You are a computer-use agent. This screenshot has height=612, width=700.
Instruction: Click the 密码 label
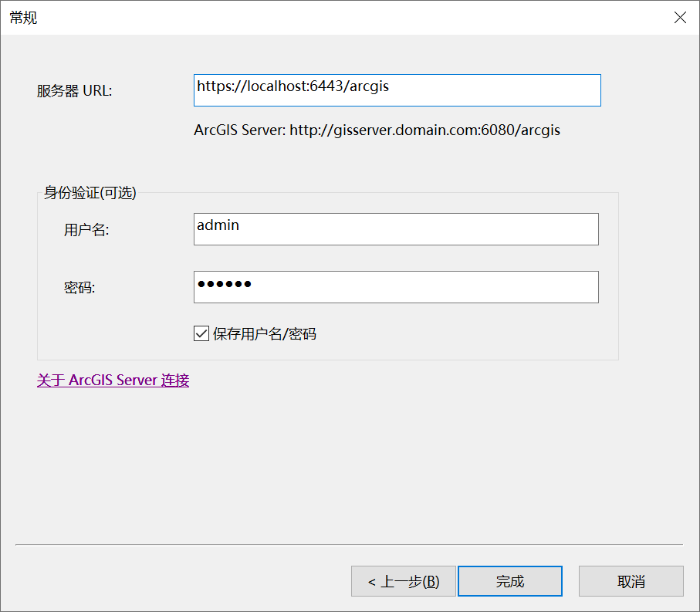point(79,288)
